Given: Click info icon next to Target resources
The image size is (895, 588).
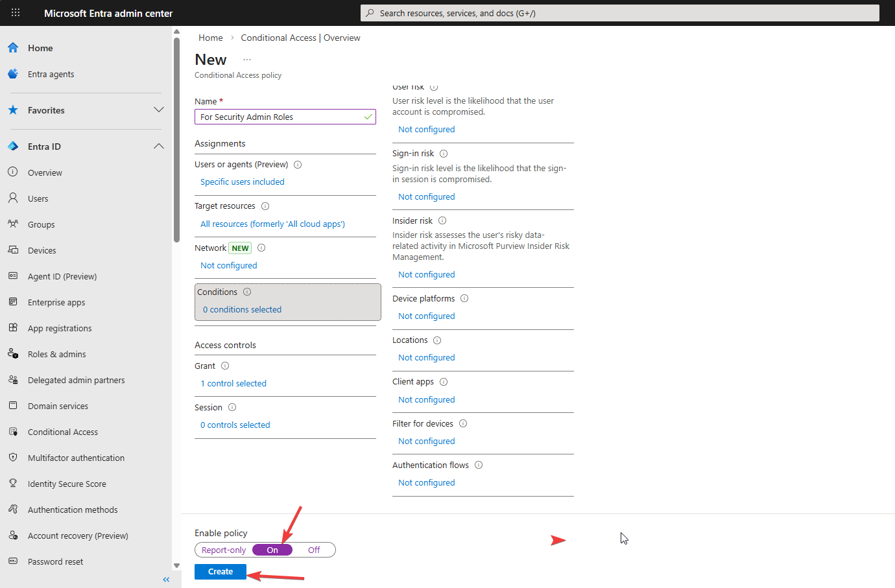Looking at the screenshot, I should (265, 206).
